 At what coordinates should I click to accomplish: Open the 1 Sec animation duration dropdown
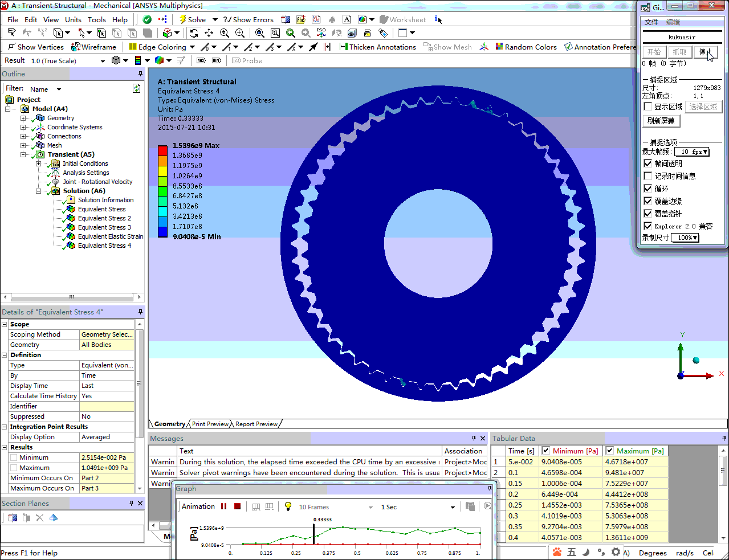(x=453, y=507)
